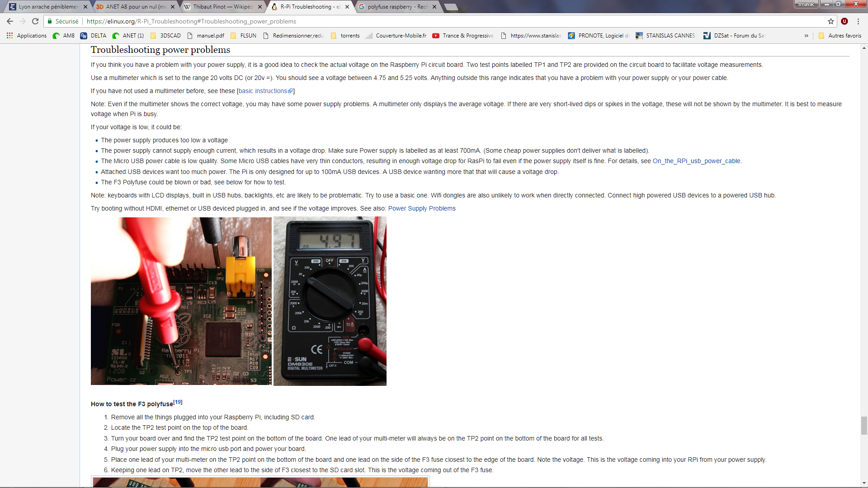This screenshot has height=488, width=868.
Task: Follow the On_the_RPi_usb_power_cable link
Action: tap(696, 161)
